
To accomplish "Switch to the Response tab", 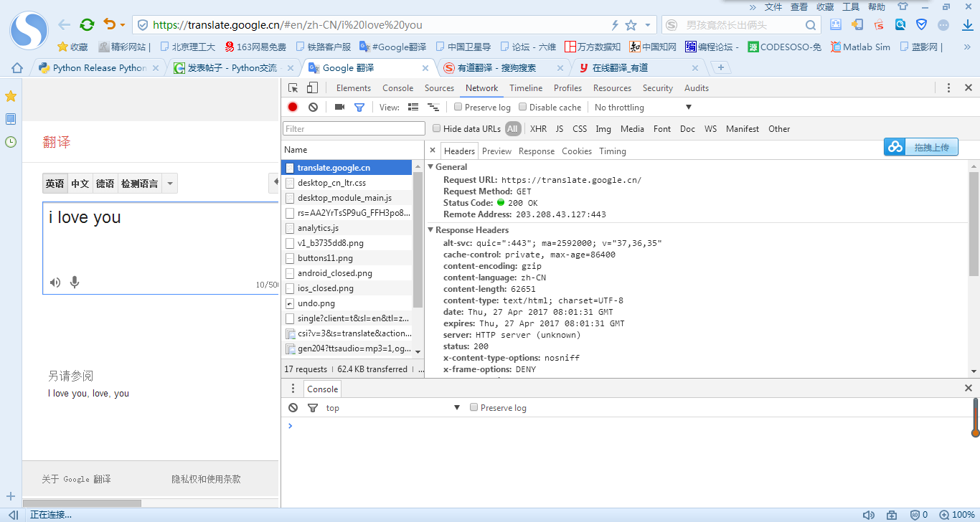I will pos(537,151).
